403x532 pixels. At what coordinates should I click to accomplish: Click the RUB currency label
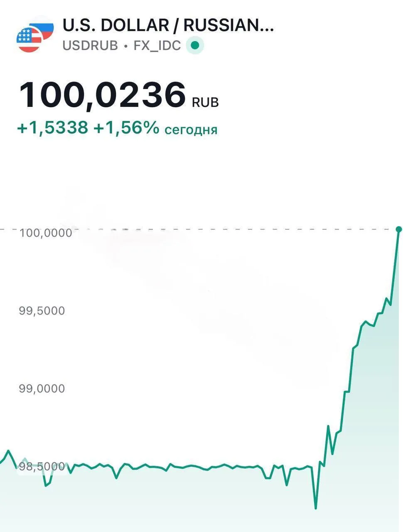[x=205, y=102]
